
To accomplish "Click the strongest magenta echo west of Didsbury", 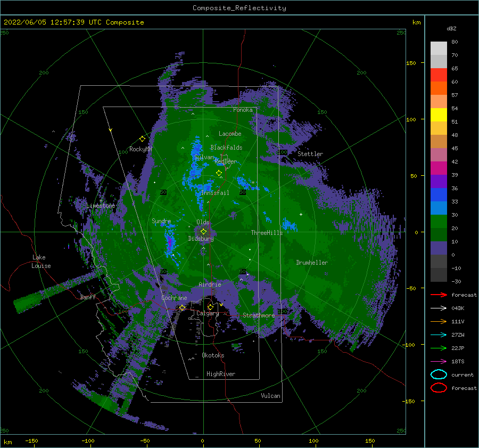I will [170, 241].
